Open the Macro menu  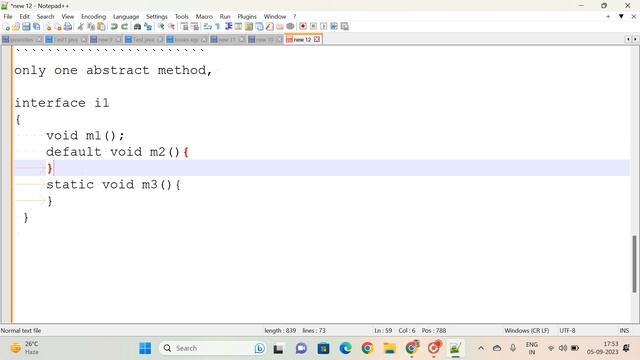pos(204,16)
